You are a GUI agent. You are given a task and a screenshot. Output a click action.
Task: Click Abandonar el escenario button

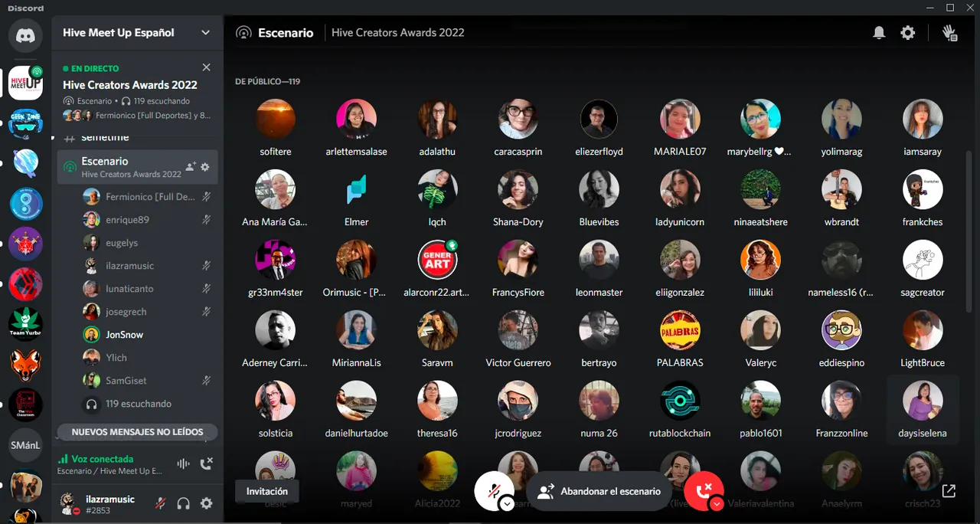(x=599, y=491)
